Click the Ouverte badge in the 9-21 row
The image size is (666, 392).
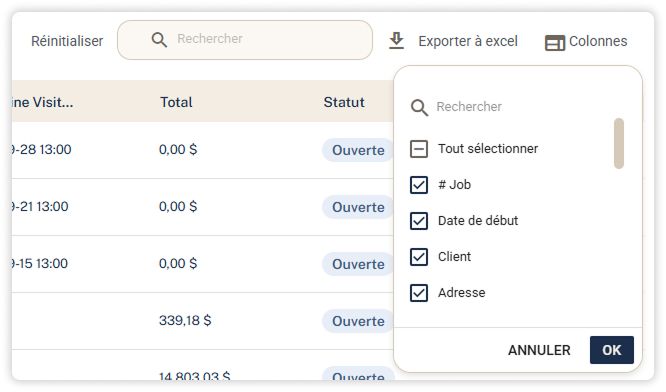click(358, 207)
